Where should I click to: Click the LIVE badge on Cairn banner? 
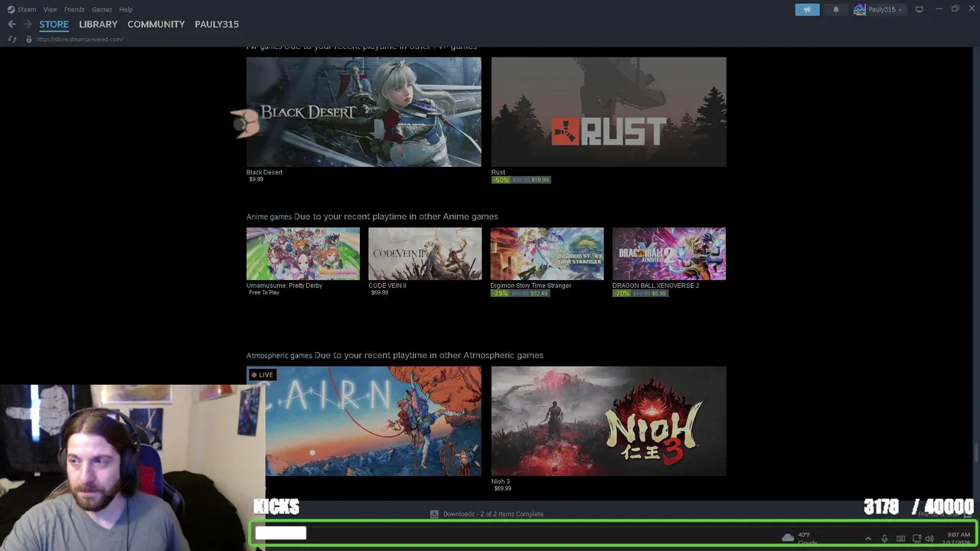click(x=263, y=374)
